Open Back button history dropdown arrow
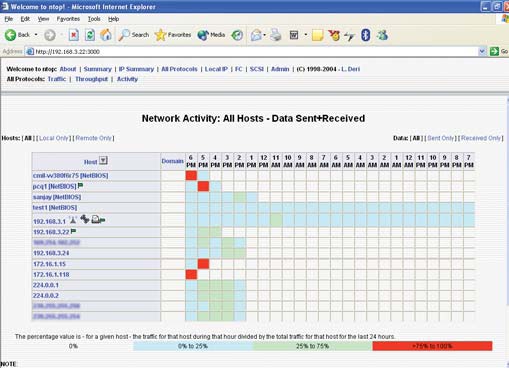 click(36, 35)
